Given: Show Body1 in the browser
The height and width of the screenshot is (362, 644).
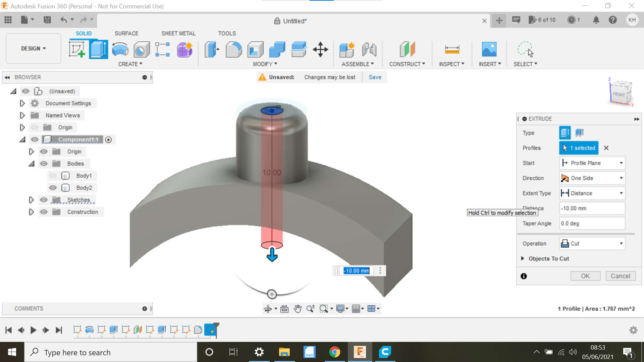Looking at the screenshot, I should coord(53,175).
